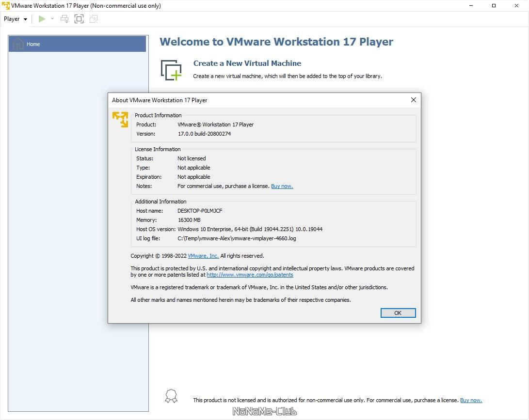Click the Home house icon in sidebar
Screen dimensions: 529x420
click(x=18, y=44)
